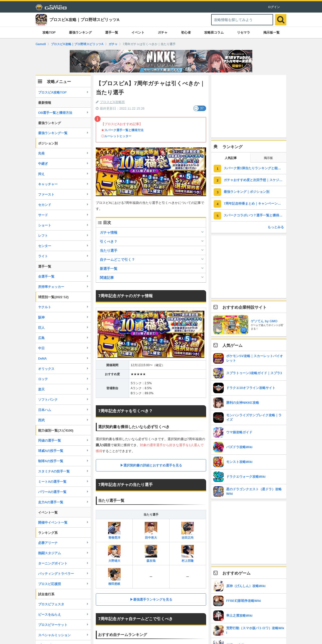The height and width of the screenshot is (644, 322).
Task: Click 最強選手ランキングを見る button
Action: click(x=151, y=599)
